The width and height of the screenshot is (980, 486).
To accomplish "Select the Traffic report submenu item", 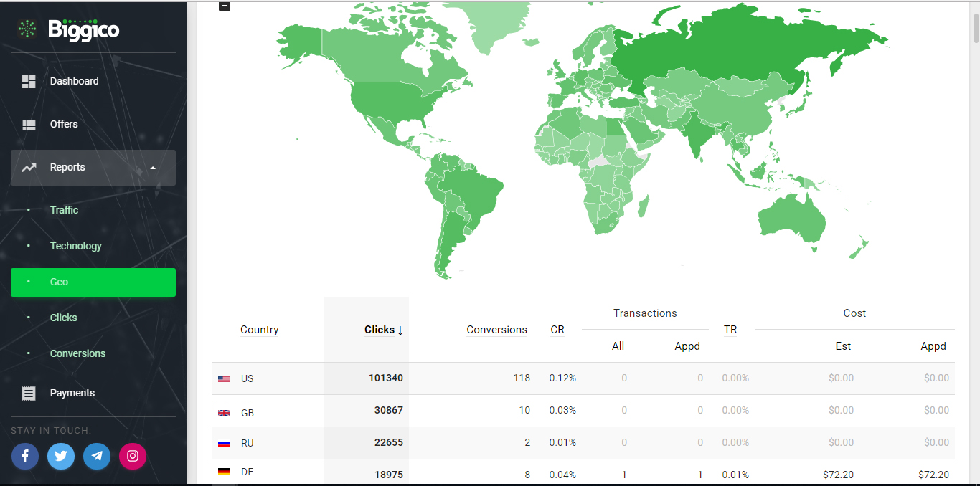I will [x=64, y=210].
